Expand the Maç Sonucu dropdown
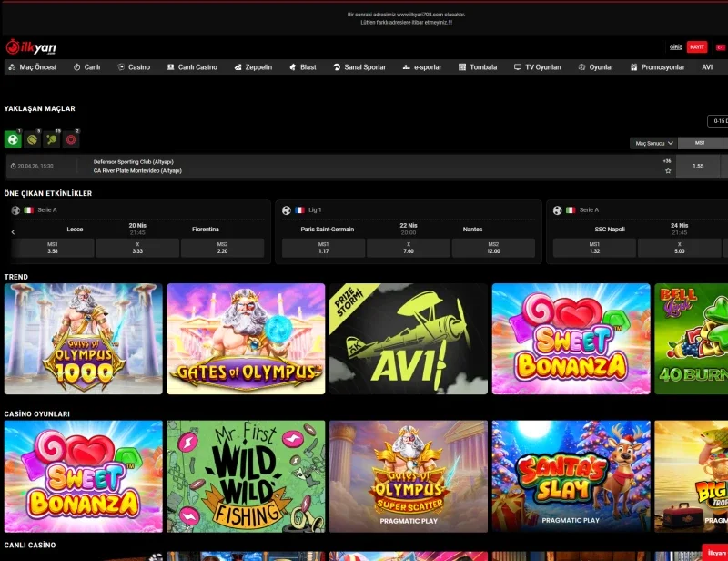728x561 pixels. coord(653,143)
